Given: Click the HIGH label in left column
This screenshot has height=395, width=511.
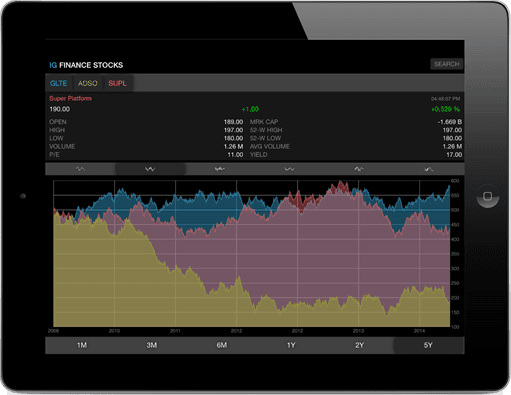Looking at the screenshot, I should coord(57,130).
